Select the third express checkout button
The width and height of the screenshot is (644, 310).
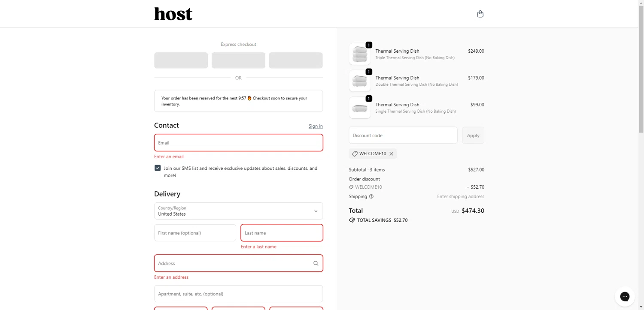[x=296, y=60]
